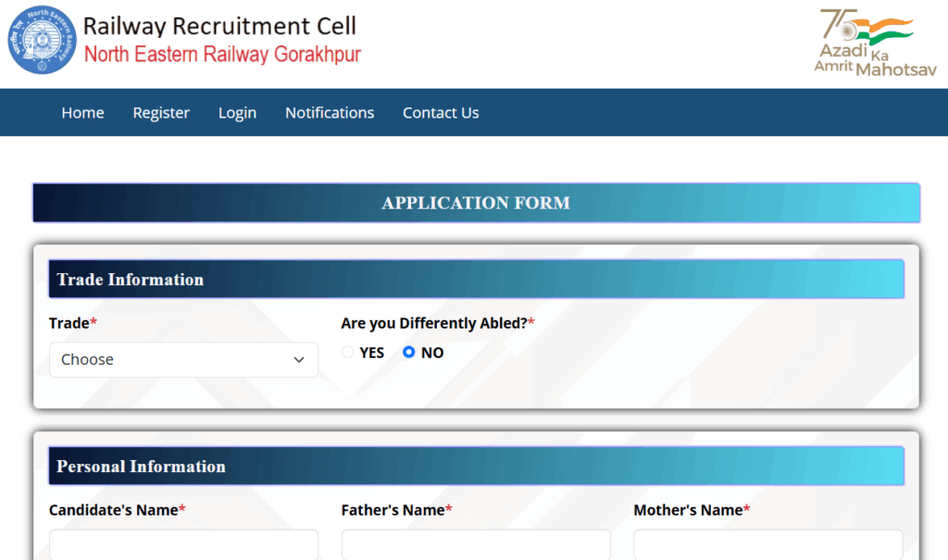The height and width of the screenshot is (560, 948).
Task: Open the Trade dropdown
Action: point(183,360)
